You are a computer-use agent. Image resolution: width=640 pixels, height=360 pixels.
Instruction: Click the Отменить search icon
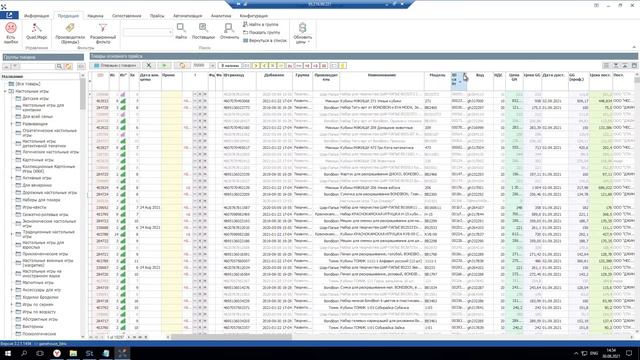coord(229,28)
